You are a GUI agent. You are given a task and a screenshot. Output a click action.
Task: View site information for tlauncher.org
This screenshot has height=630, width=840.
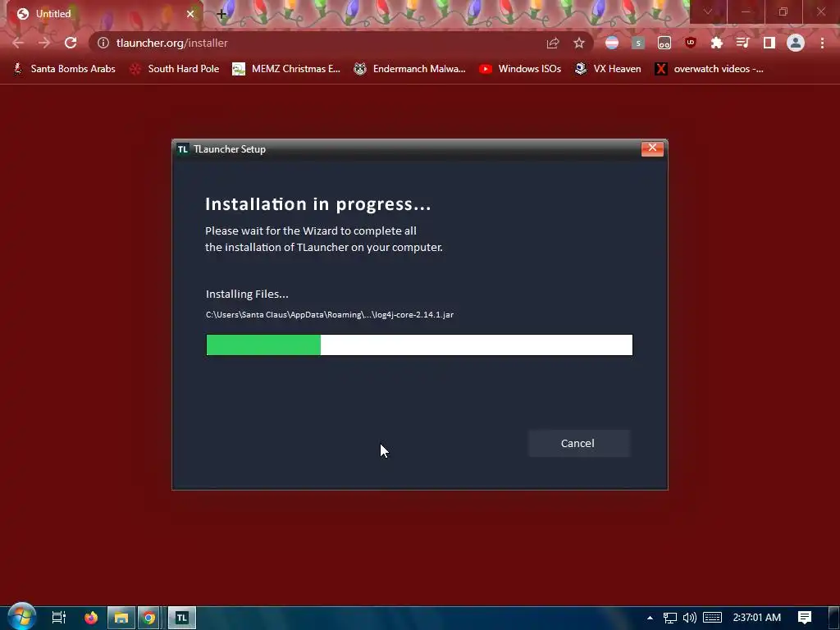coord(103,43)
